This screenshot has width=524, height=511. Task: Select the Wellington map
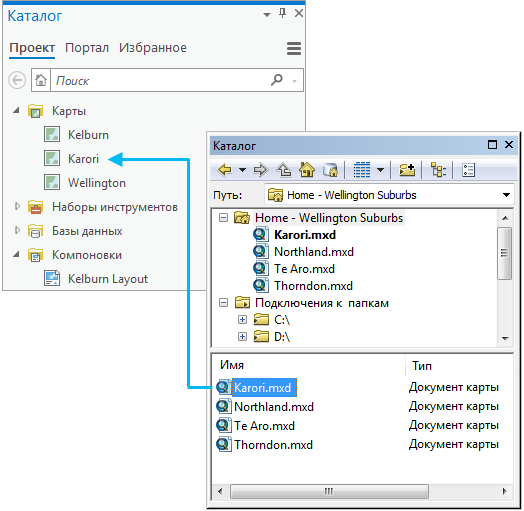(97, 183)
